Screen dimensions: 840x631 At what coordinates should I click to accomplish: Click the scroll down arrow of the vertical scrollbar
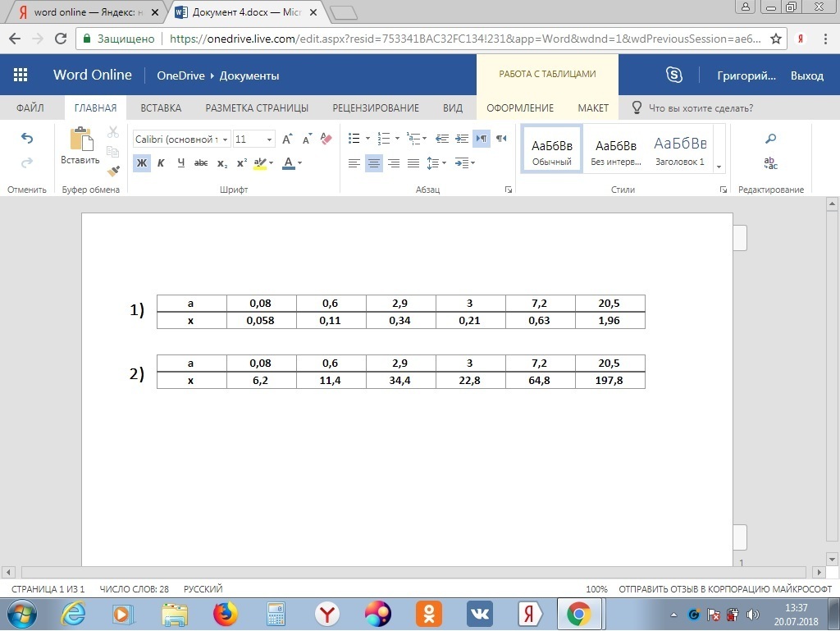(x=832, y=560)
